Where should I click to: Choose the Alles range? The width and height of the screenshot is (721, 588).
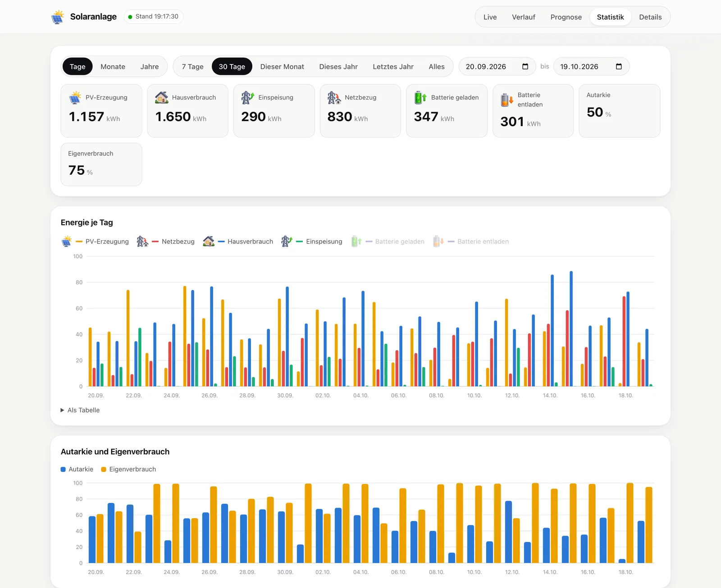click(x=437, y=67)
